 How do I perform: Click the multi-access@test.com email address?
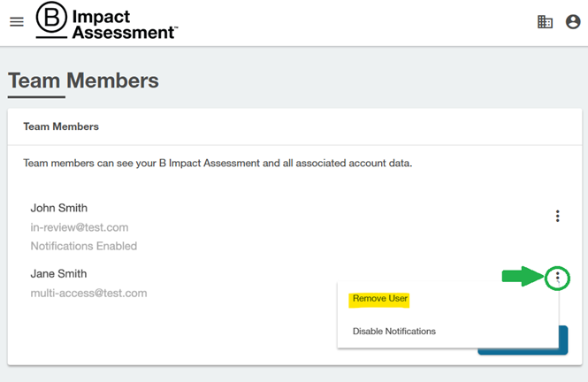[x=88, y=293]
